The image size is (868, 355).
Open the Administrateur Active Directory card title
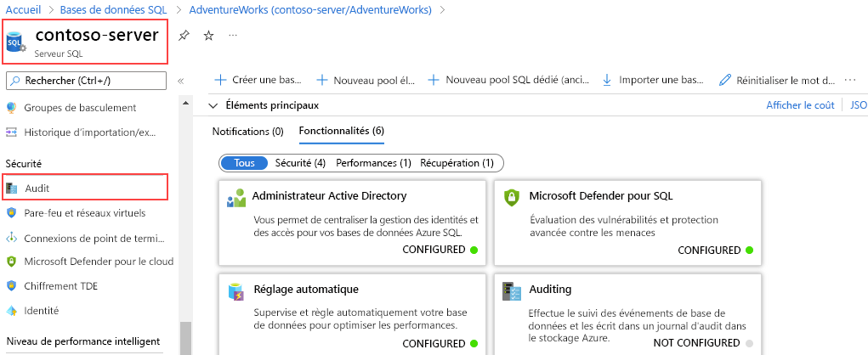[329, 195]
